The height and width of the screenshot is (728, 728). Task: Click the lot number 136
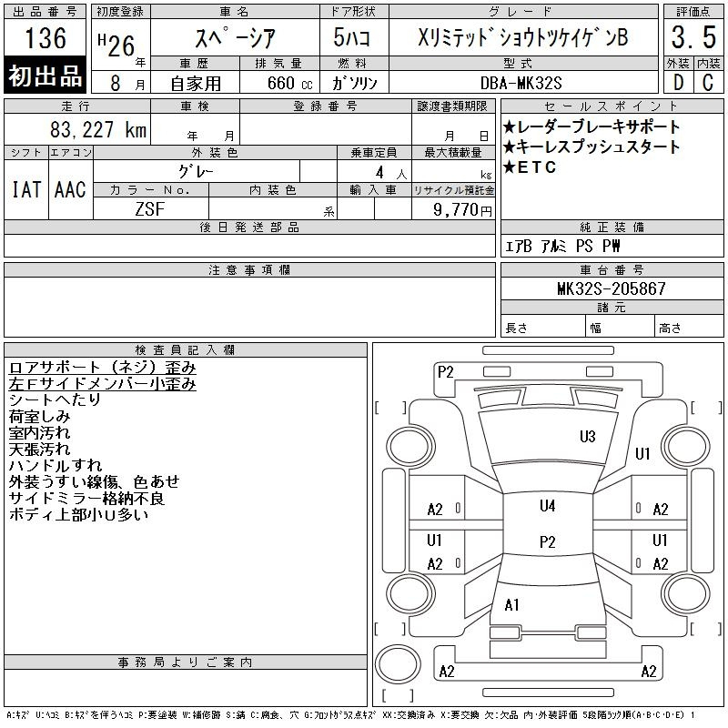[x=45, y=37]
